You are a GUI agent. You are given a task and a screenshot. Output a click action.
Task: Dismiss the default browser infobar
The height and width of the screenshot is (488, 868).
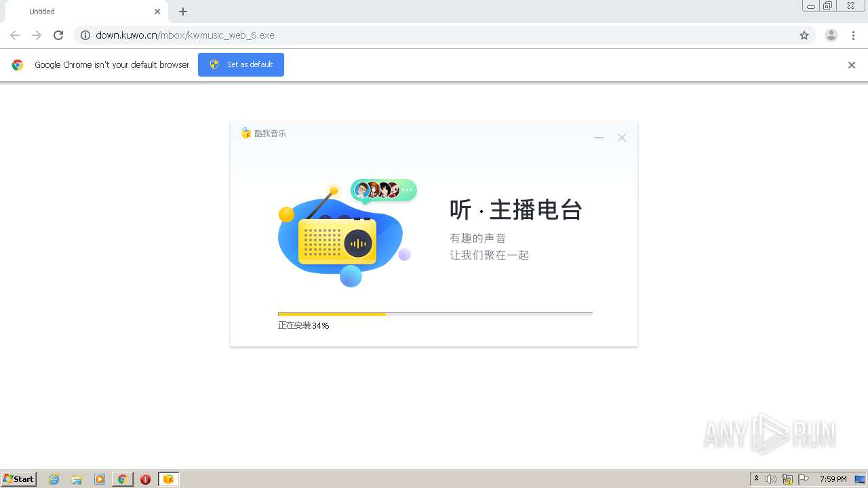(852, 65)
